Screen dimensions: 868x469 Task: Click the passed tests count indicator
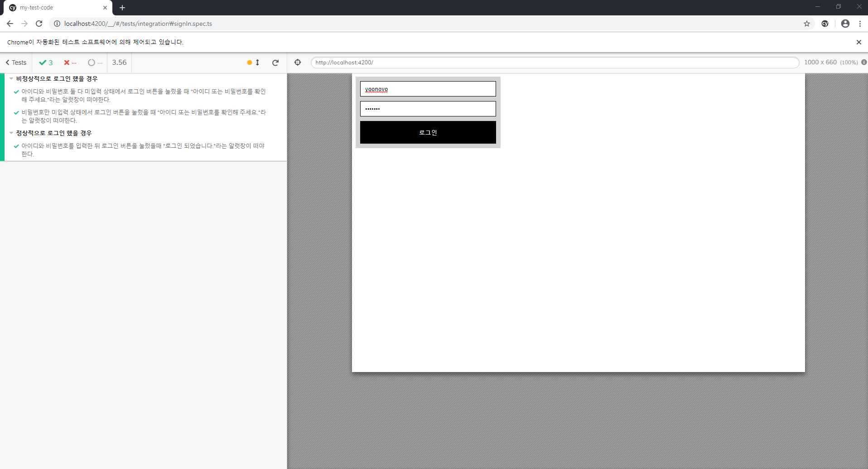(46, 63)
